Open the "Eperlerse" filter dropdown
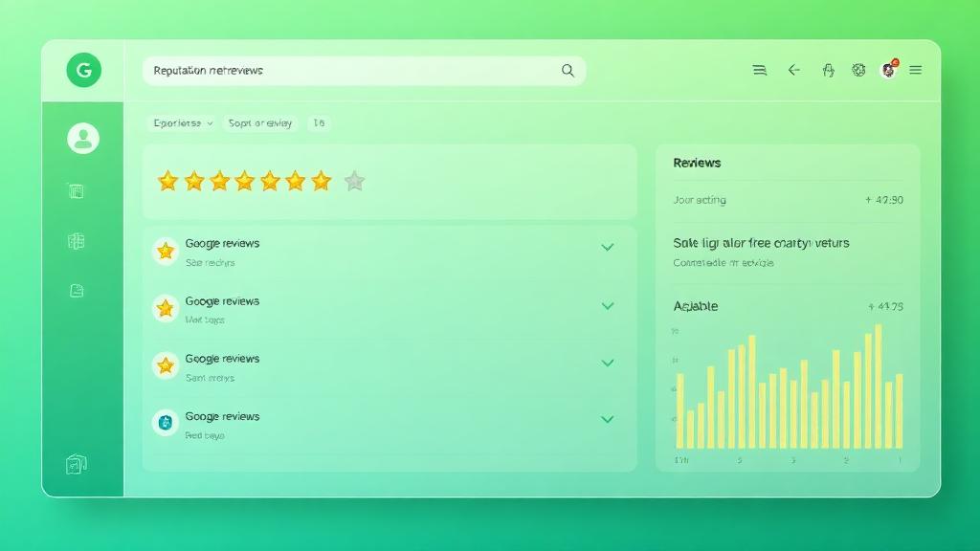The width and height of the screenshot is (980, 551). point(183,123)
